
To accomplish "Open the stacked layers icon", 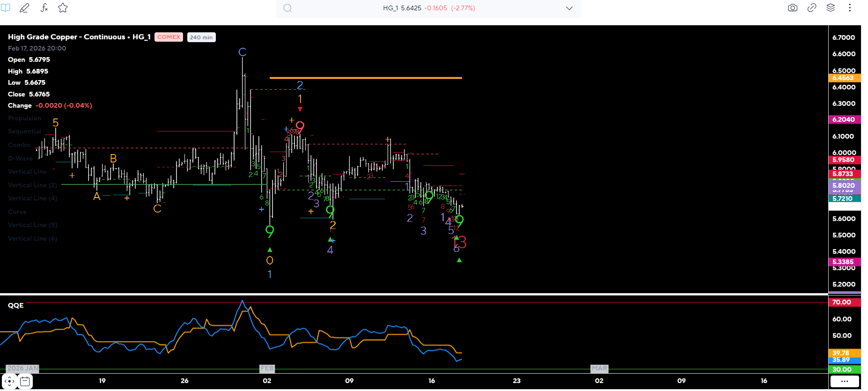I will point(831,8).
